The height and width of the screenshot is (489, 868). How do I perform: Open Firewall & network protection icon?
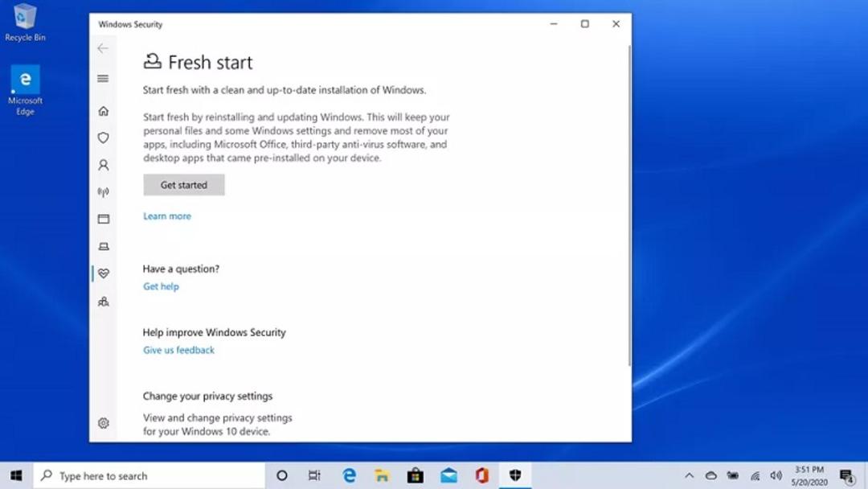(x=104, y=192)
